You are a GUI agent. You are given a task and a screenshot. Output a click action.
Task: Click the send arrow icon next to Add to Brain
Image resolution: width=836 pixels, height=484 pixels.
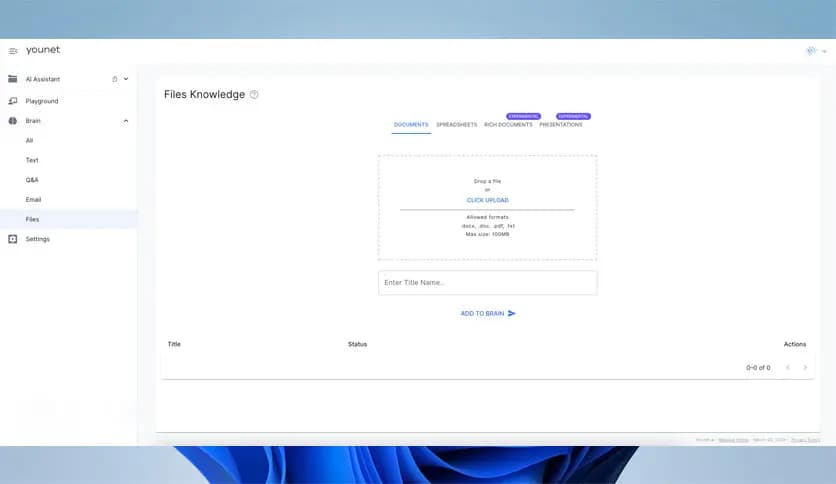512,313
